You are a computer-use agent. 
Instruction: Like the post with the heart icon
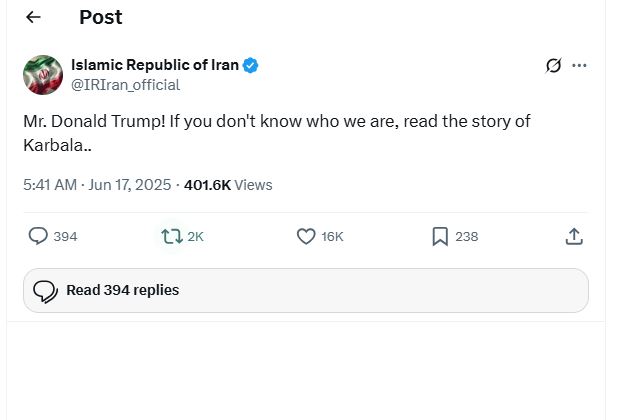tap(306, 236)
